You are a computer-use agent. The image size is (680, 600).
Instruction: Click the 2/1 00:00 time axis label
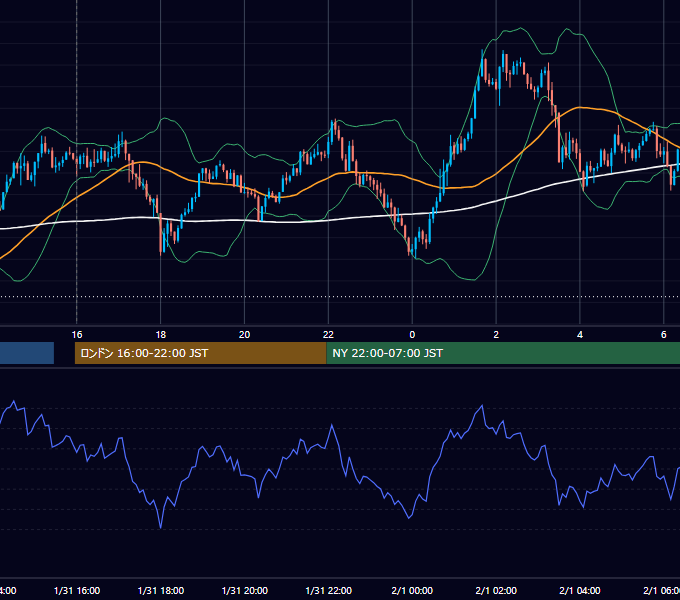point(412,591)
